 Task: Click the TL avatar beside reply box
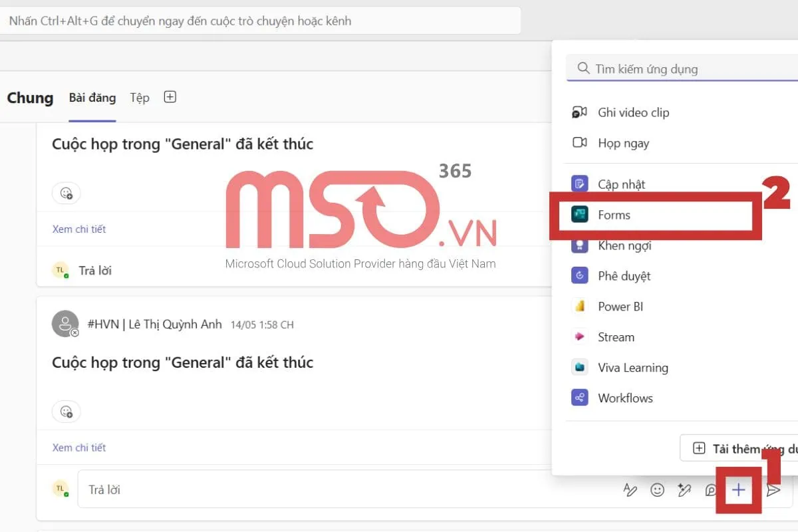pyautogui.click(x=61, y=489)
